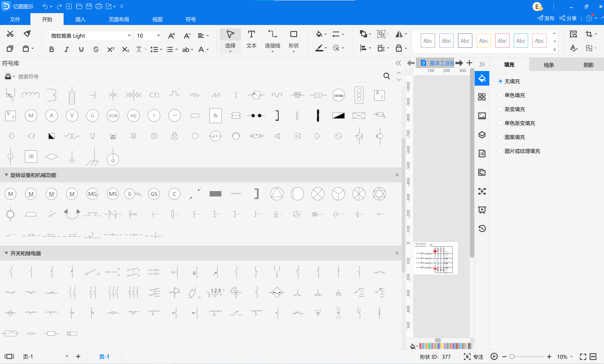Apply Superscript formatting

tap(111, 49)
